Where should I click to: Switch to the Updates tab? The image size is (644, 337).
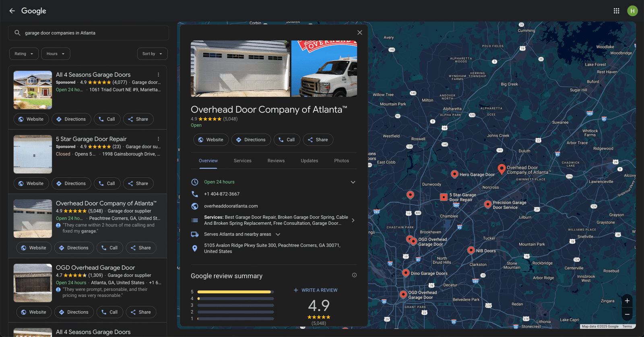point(310,161)
